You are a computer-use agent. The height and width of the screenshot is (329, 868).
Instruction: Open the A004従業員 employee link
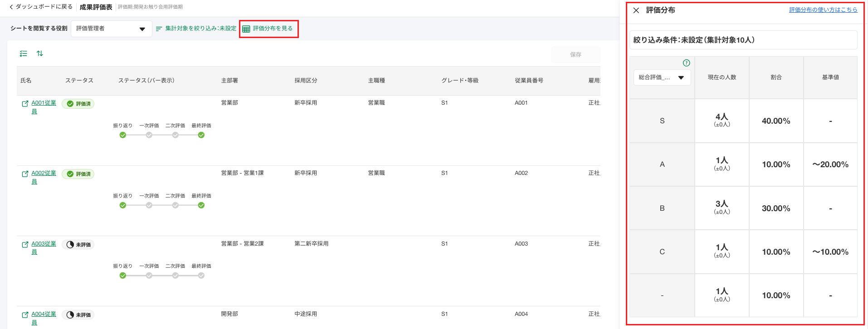[x=44, y=314]
